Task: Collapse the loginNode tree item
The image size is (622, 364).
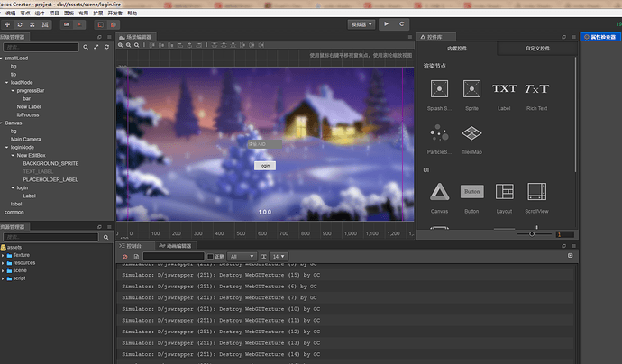Action: pyautogui.click(x=6, y=147)
